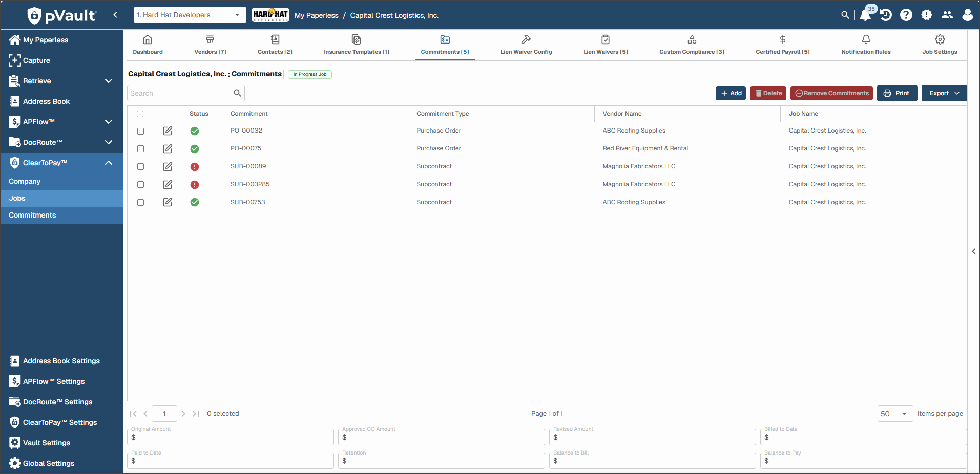Check the box for PO-00032 row
Viewport: 980px width, 474px height.
tap(140, 132)
